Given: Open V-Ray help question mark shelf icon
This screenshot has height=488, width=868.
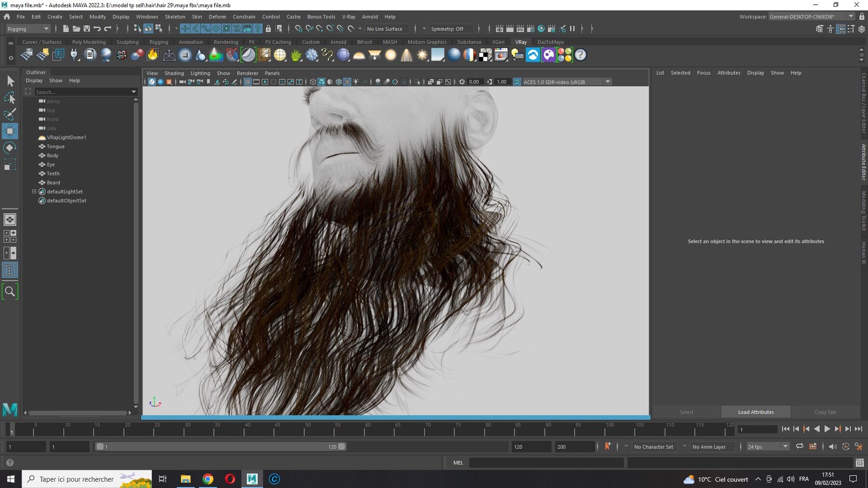Looking at the screenshot, I should [581, 55].
